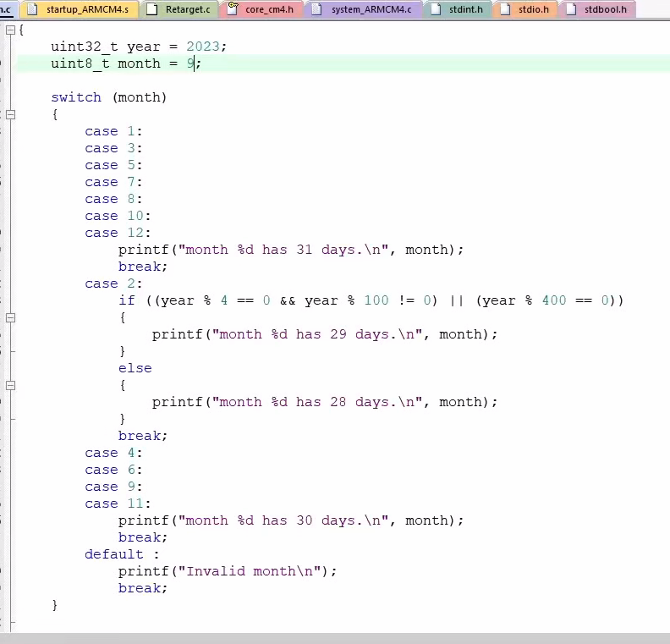
Task: Click the stdbool.h file icon
Action: (x=571, y=9)
